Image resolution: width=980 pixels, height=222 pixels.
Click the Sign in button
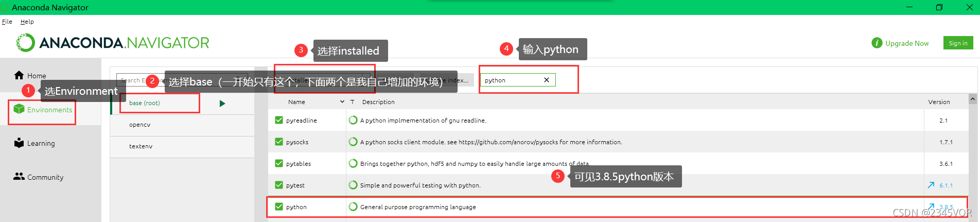(x=958, y=43)
